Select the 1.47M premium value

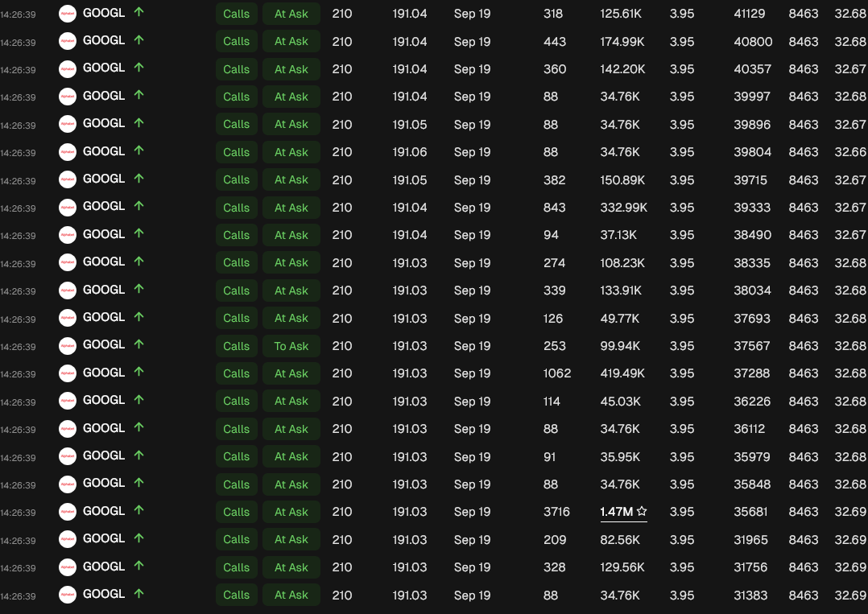point(616,512)
